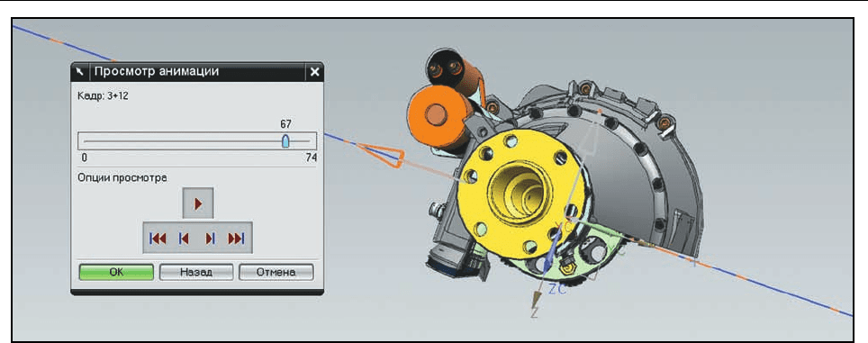Play the animation with the arrow button
Viewport: 868px width, 343px height.
click(197, 203)
